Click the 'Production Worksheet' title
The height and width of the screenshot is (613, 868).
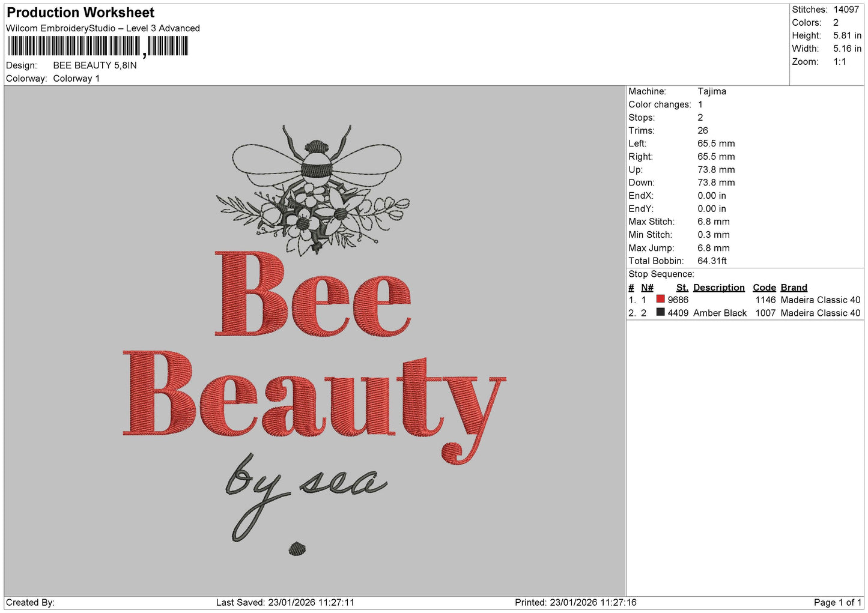tap(80, 13)
